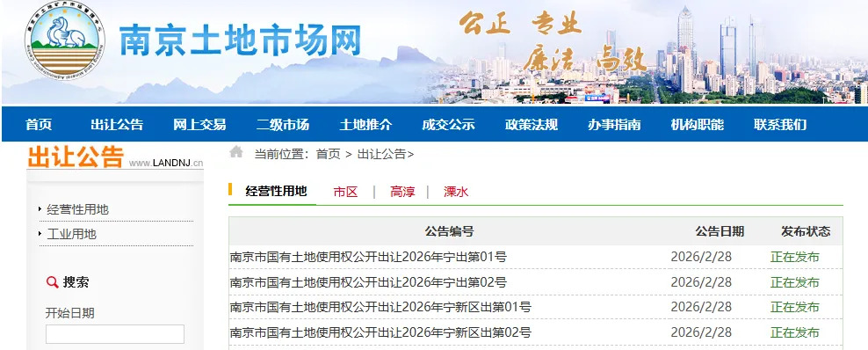Viewport: 868px width, 350px height.
Task: Click the 2026/2/28 date for 宁新区出第02号
Action: (701, 332)
